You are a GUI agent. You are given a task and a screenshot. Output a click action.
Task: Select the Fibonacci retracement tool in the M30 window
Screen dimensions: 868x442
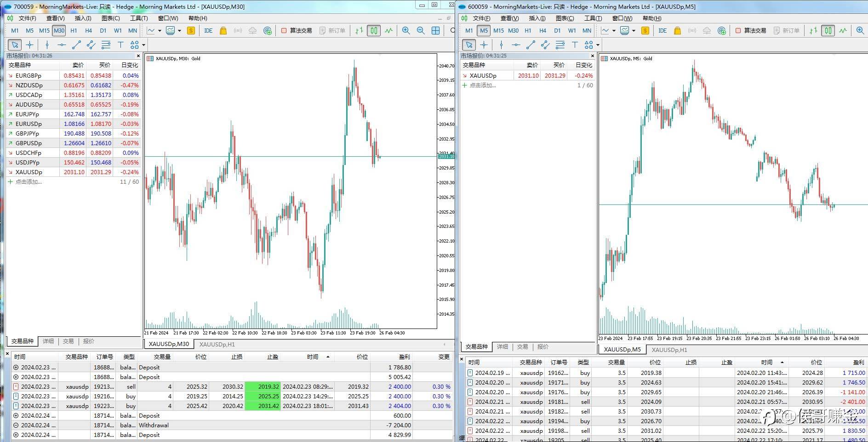(106, 45)
